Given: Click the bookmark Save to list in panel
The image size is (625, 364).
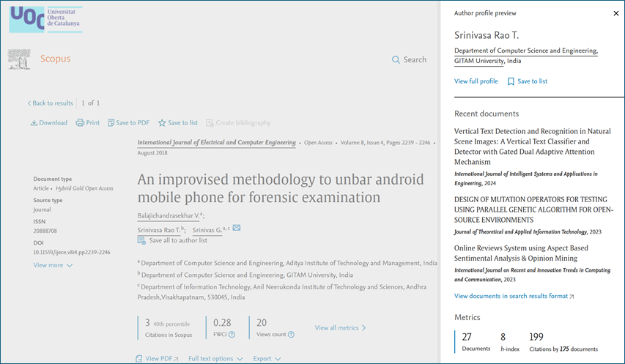Looking at the screenshot, I should 511,81.
